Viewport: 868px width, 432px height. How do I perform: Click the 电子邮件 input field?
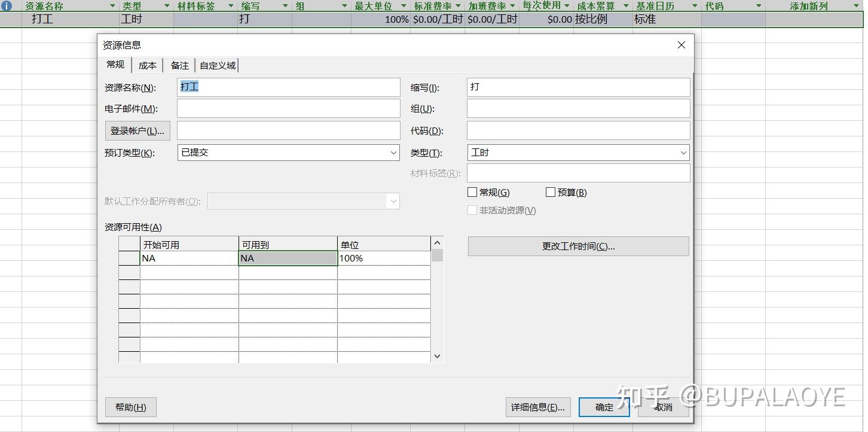[x=289, y=109]
